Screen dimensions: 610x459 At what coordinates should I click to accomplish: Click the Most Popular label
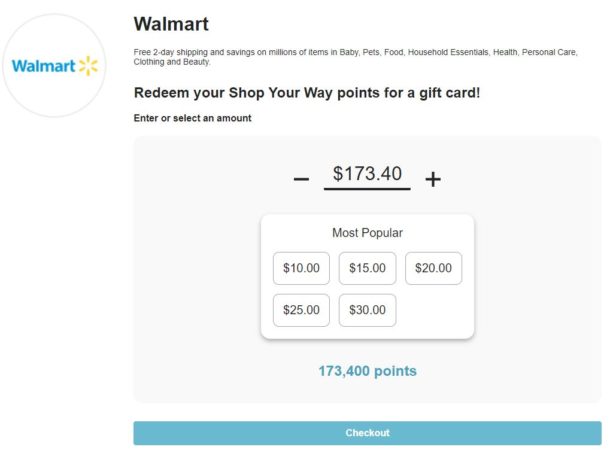click(367, 233)
